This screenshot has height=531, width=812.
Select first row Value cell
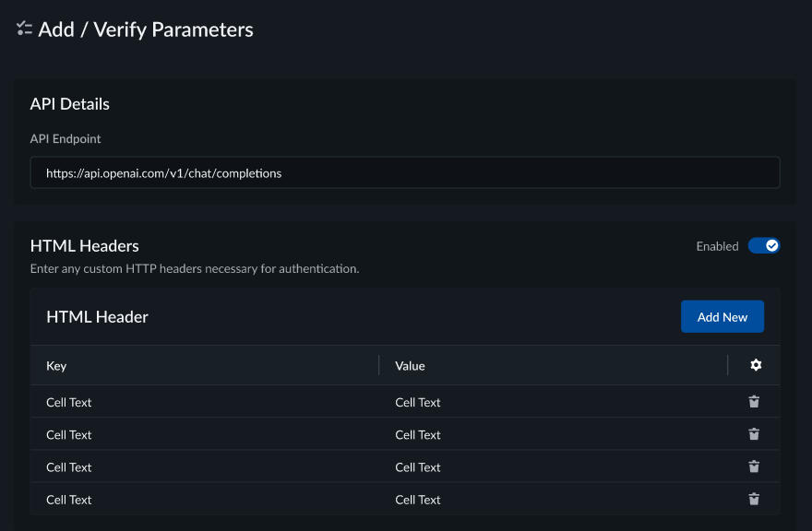(418, 402)
